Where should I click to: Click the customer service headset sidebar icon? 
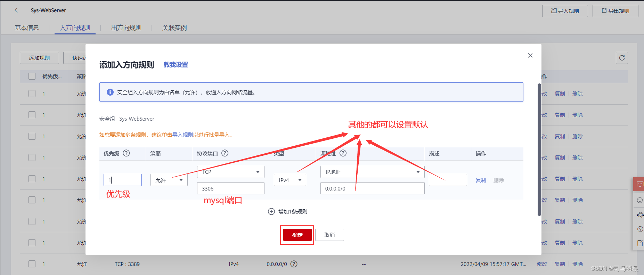click(640, 215)
